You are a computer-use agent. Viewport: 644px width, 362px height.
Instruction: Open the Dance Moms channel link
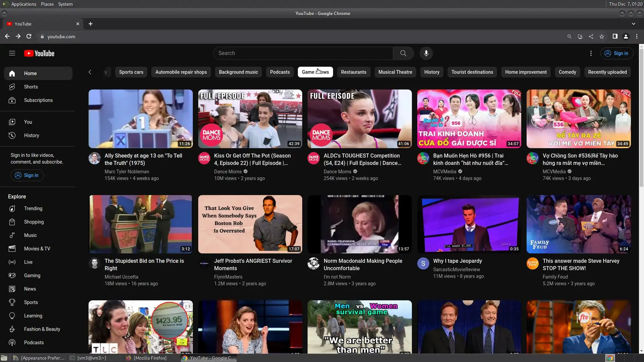(x=228, y=172)
